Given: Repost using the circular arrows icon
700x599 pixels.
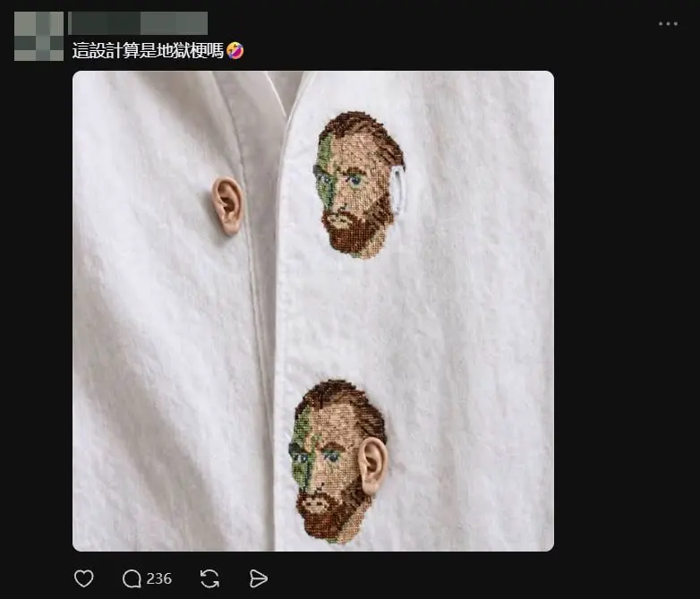Looking at the screenshot, I should pos(209,579).
